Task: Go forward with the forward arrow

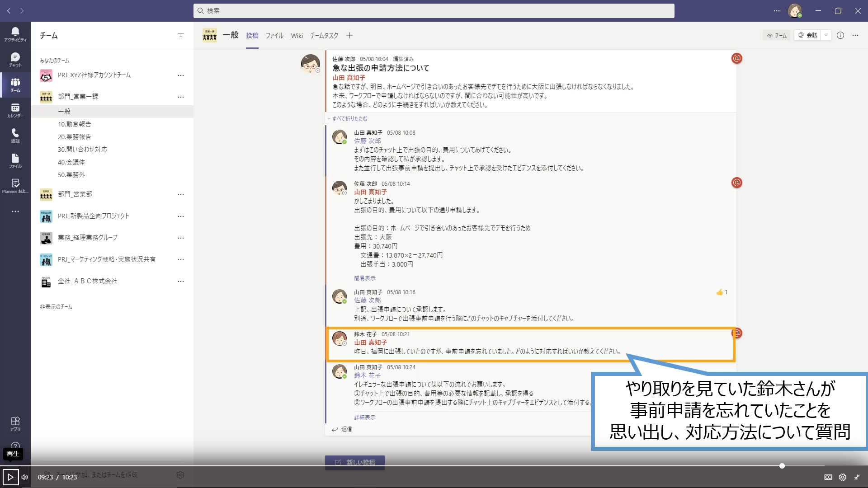Action: coord(22,11)
